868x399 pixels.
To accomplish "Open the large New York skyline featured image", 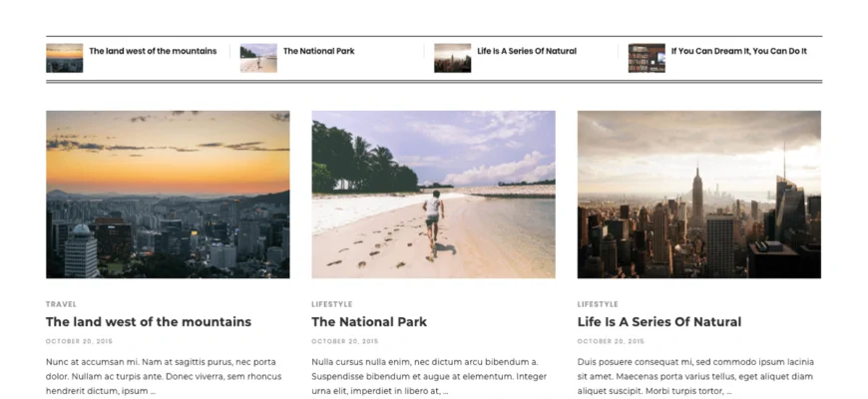I will point(699,195).
